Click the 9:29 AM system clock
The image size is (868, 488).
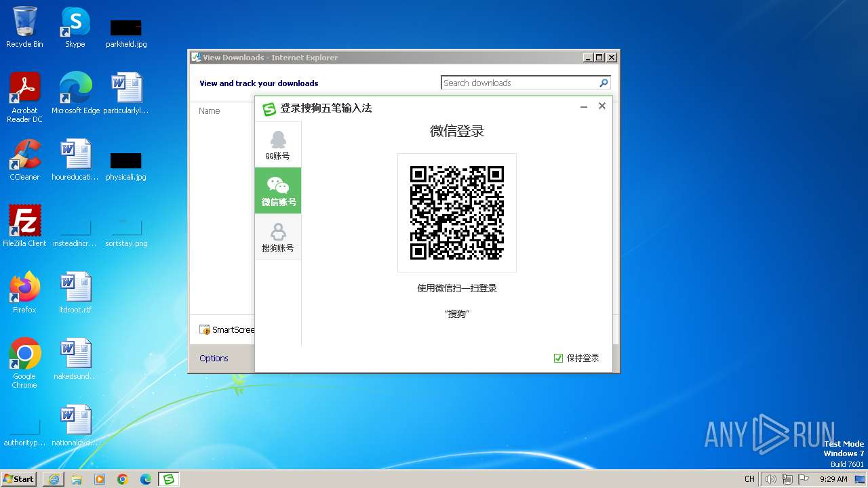[x=833, y=479]
